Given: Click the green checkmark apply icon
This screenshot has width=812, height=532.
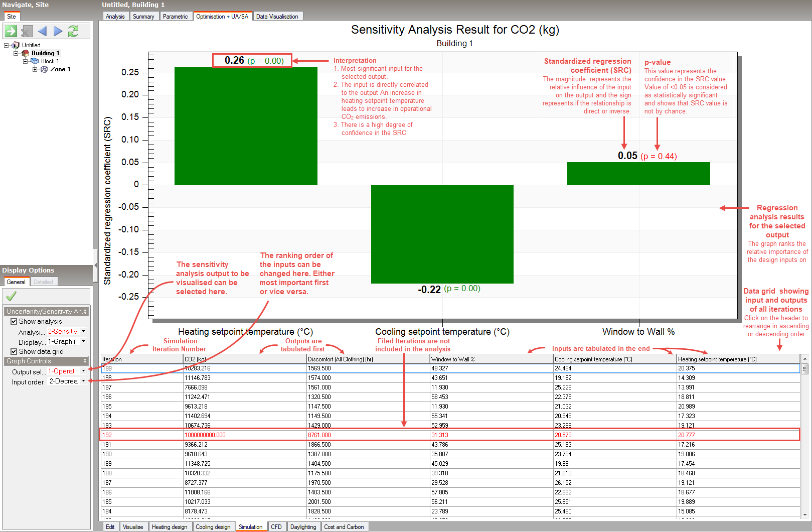Looking at the screenshot, I should coord(11,296).
